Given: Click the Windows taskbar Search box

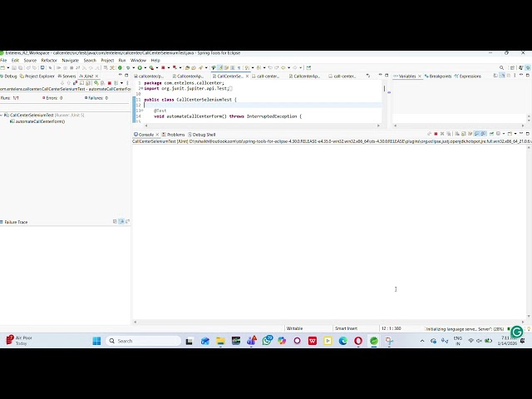Looking at the screenshot, I should coord(145,341).
